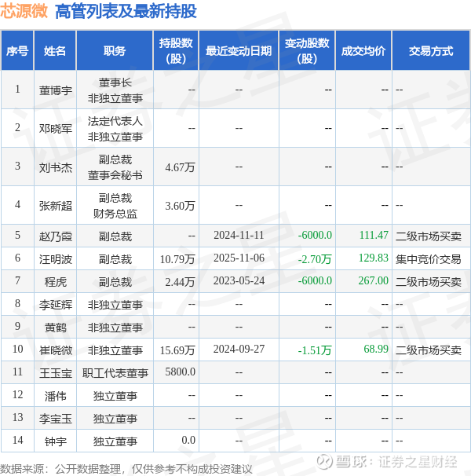Click the 2.44万 shareholding value
Screen dimensions: 471x476
pos(180,282)
